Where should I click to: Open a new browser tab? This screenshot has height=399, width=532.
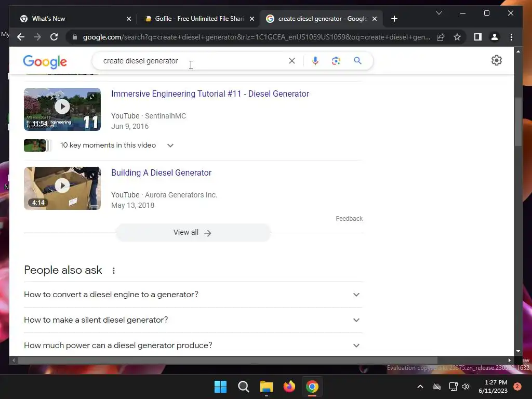tap(394, 19)
